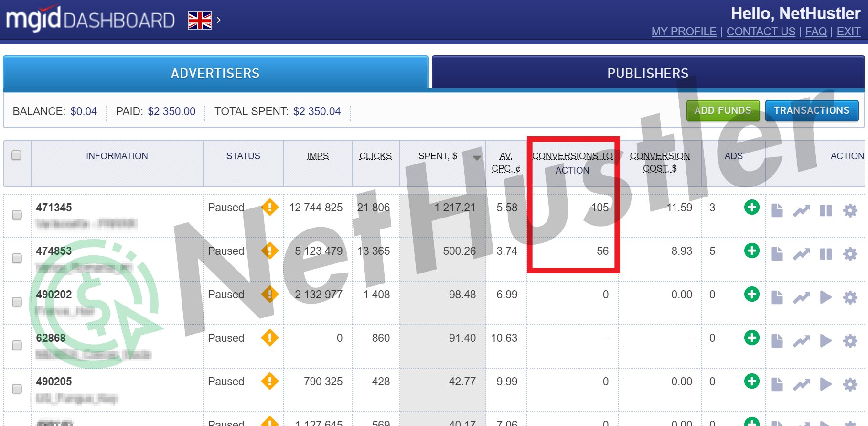Select the ADVERTISERS tab
The image size is (868, 426).
215,73
